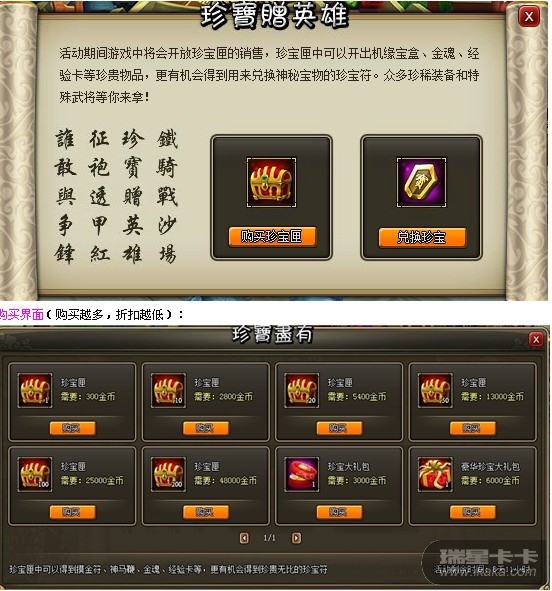Click the 购买珍宝匣 orange button
Screen dimensions: 552x591
(x=272, y=237)
